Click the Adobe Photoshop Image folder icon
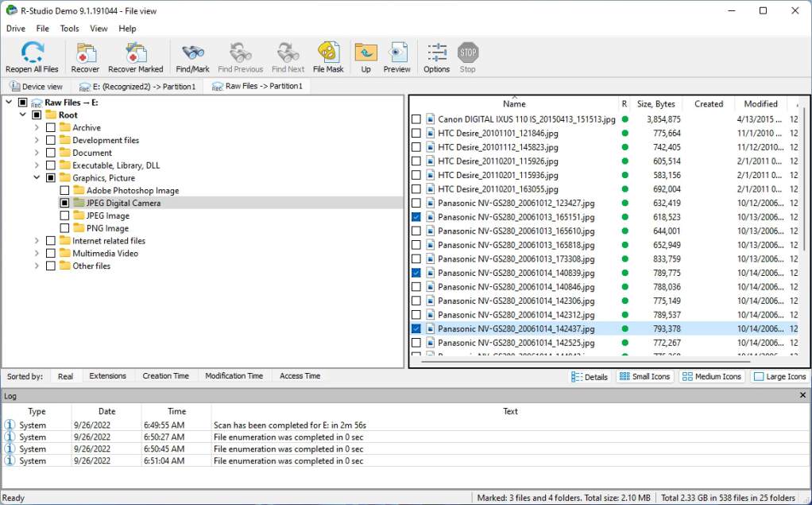 [79, 190]
